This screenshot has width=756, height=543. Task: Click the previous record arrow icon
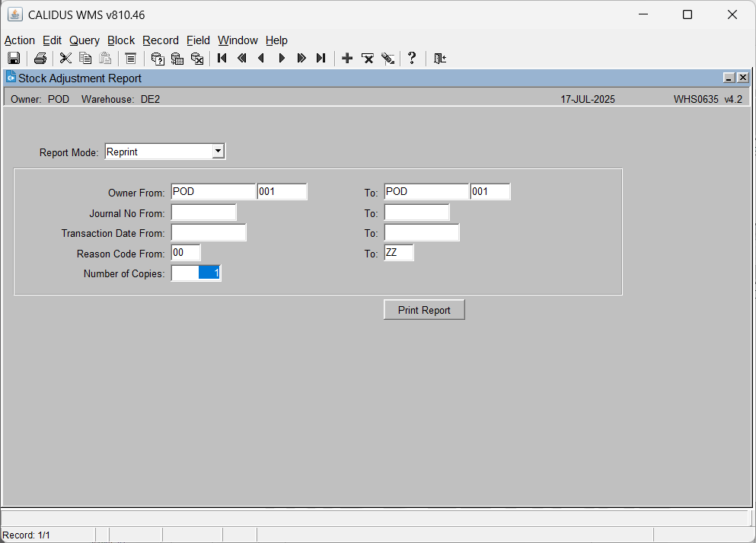pyautogui.click(x=261, y=59)
